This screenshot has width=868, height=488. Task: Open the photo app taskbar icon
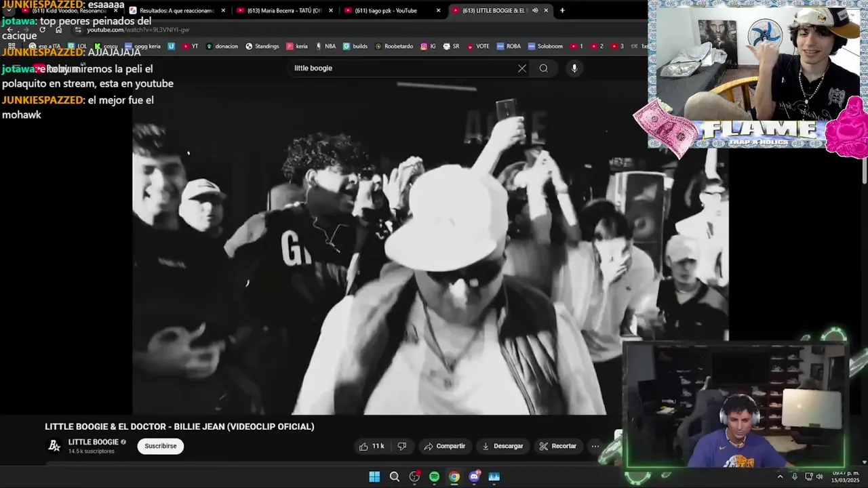pos(494,476)
